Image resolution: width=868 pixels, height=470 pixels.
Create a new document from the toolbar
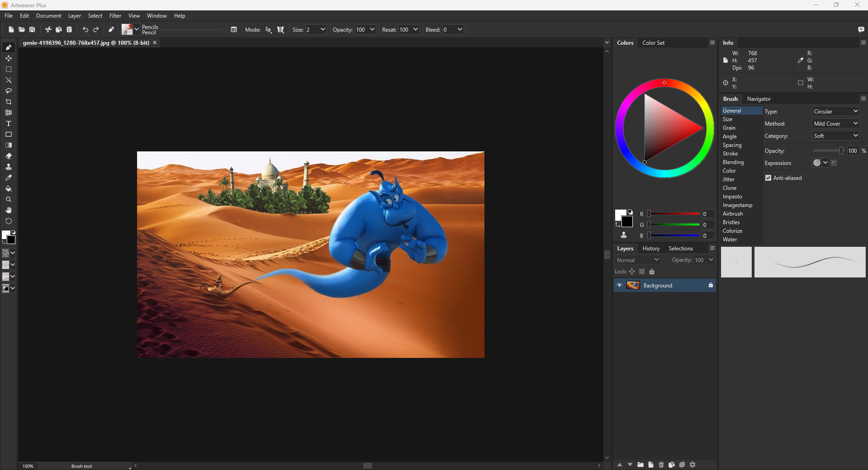[x=11, y=29]
